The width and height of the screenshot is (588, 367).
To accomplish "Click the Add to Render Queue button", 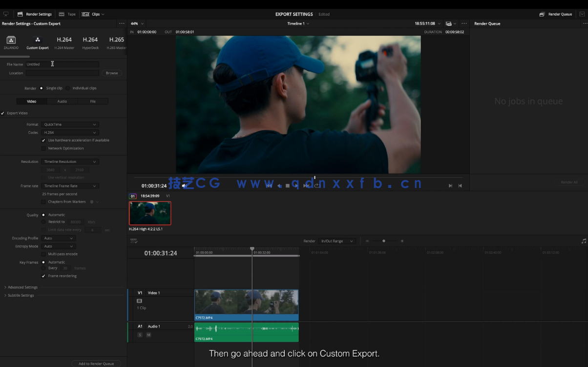I will tap(96, 364).
